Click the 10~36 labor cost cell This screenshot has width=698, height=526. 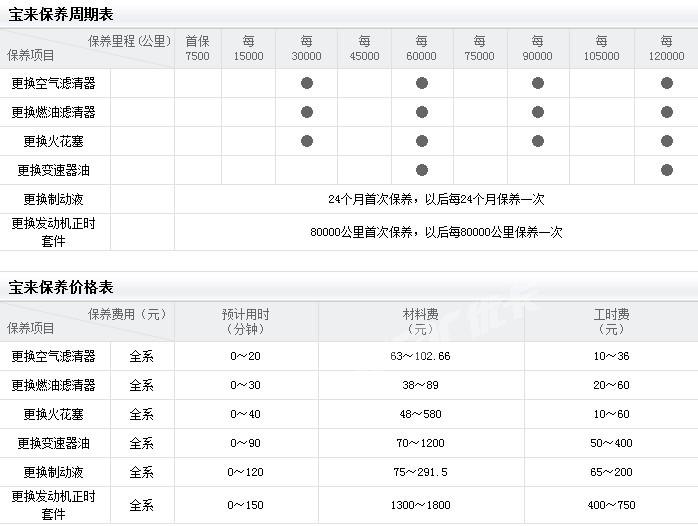[x=611, y=356]
